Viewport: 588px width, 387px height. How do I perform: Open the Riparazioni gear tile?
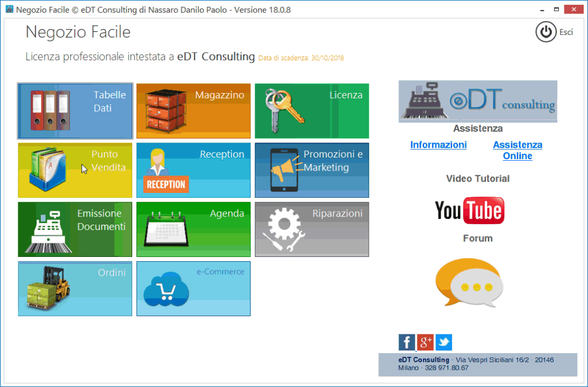click(312, 230)
